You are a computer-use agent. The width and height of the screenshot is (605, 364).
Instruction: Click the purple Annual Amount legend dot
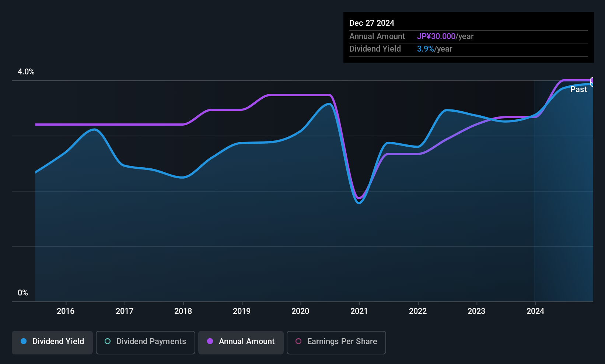(210, 341)
